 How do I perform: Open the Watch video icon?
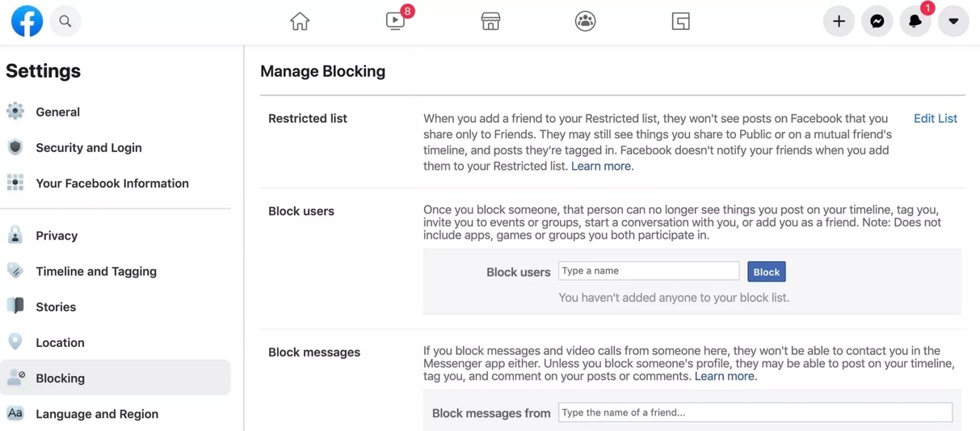[395, 22]
